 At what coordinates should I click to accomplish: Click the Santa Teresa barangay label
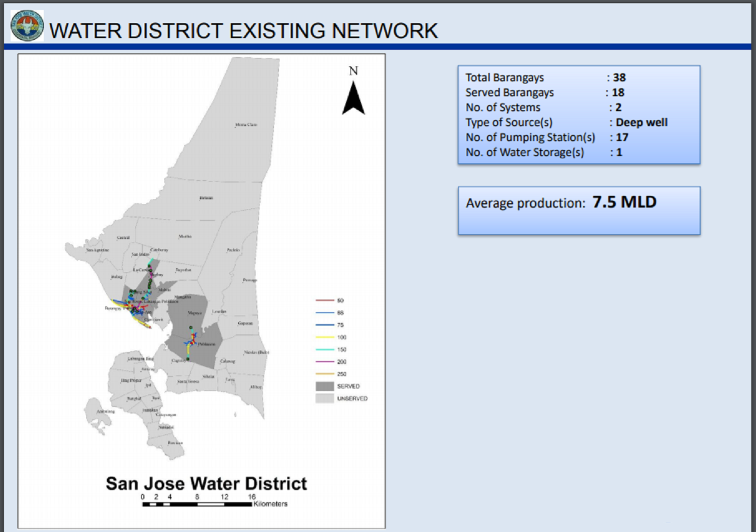pyautogui.click(x=188, y=381)
